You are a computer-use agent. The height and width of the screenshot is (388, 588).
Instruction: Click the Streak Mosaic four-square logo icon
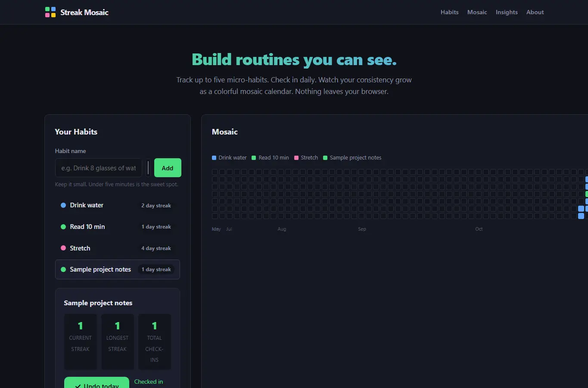[50, 12]
